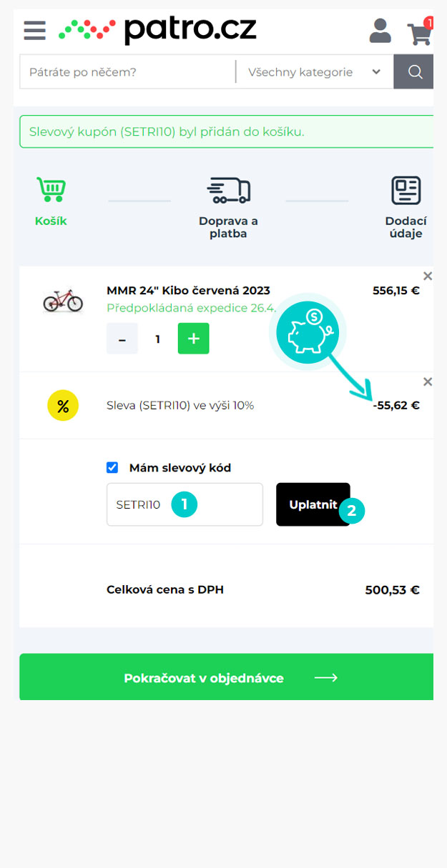Expand the Všechny kategorie dropdown

click(315, 71)
